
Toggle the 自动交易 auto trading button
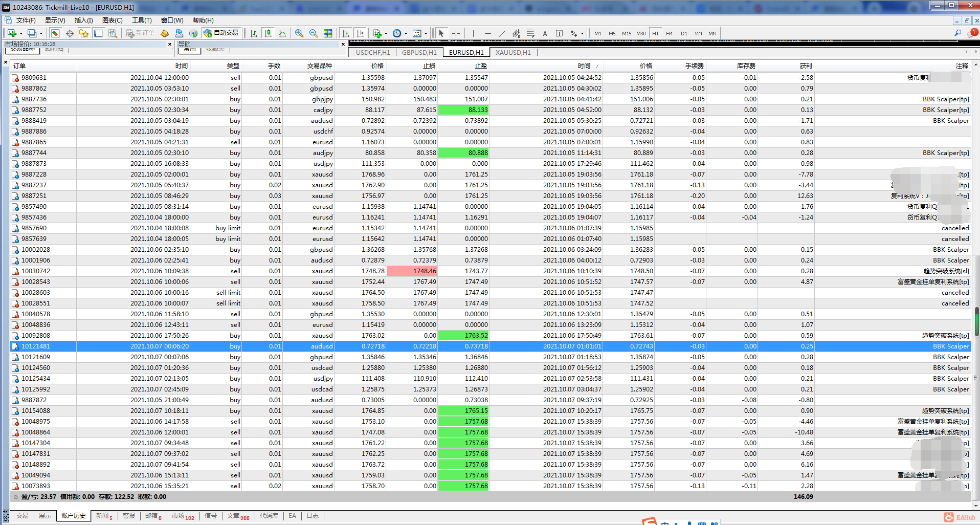(x=221, y=33)
